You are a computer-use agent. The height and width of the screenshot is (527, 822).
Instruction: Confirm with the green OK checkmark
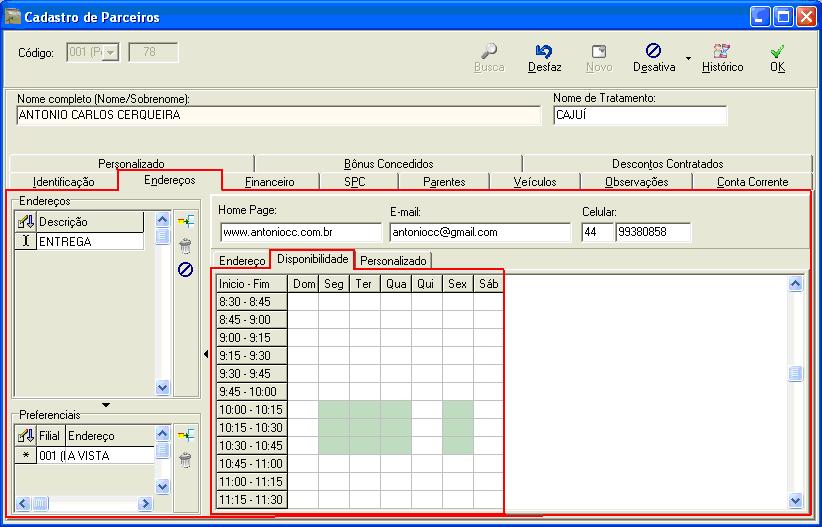(777, 51)
